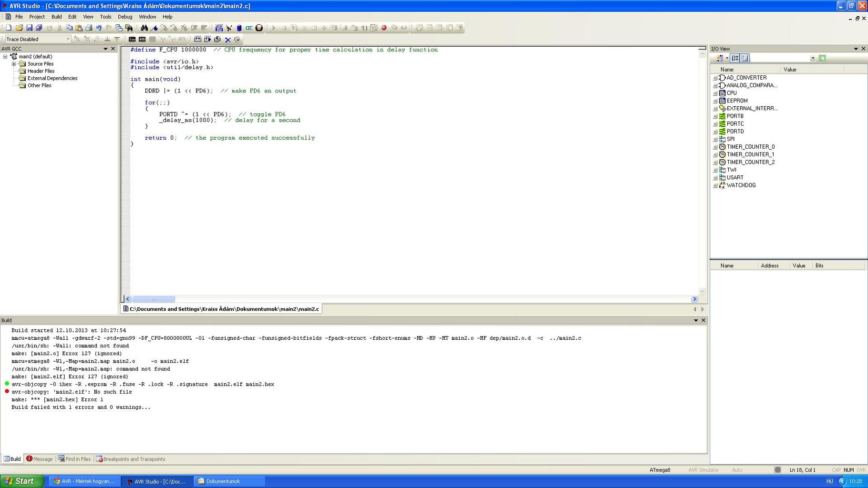This screenshot has width=868, height=488.
Task: Select the Header Files folder
Action: pyautogui.click(x=41, y=71)
